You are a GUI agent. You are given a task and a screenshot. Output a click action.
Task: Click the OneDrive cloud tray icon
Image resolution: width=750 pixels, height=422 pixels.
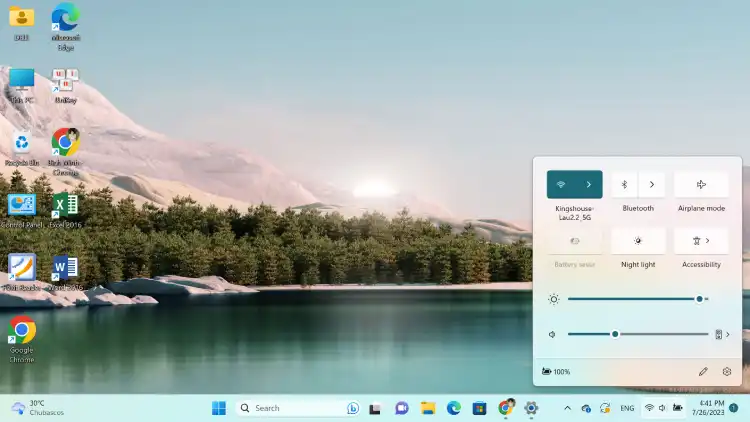[x=586, y=408]
